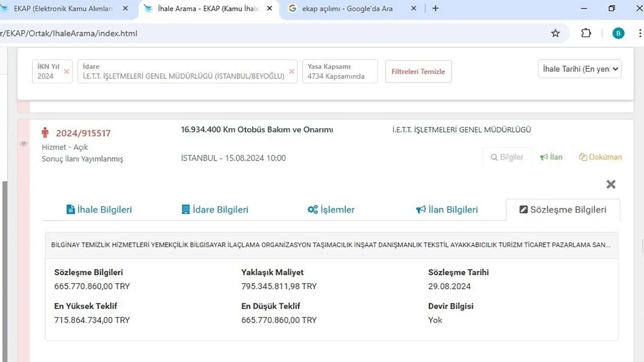Switch to the İdare Bilgileri tab
644x362 pixels.
[215, 209]
